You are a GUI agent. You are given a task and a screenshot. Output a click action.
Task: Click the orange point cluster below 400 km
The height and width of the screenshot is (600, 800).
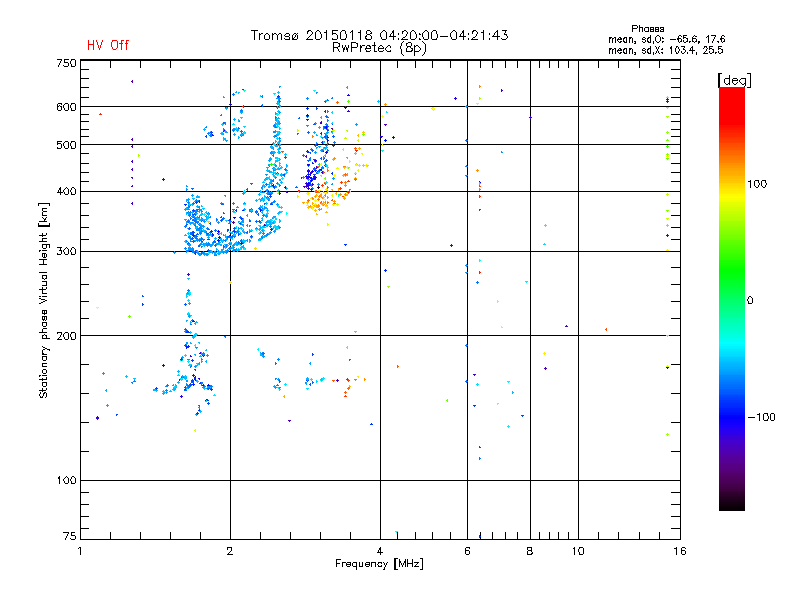click(x=321, y=201)
